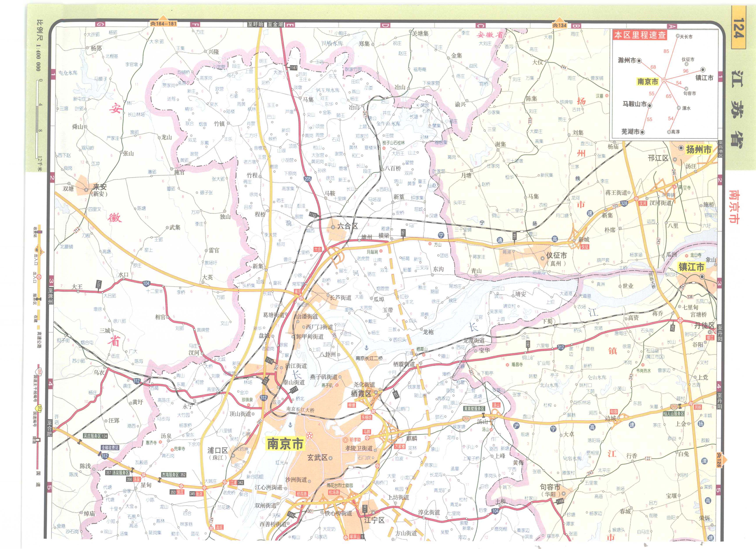Click the 仙人山服务区 service area marker
The height and width of the screenshot is (549, 756).
[674, 414]
